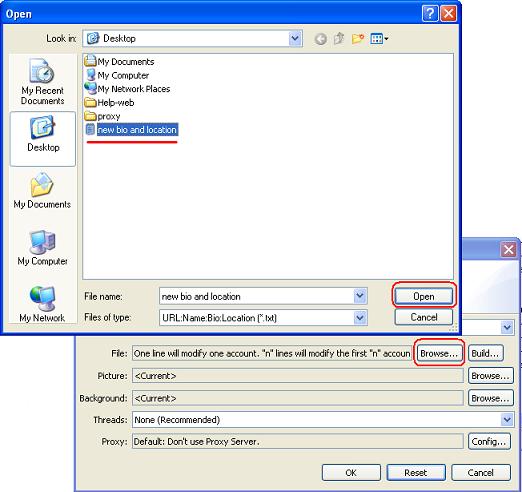Select My Recent Documents in places bar
The width and height of the screenshot is (522, 492).
43,82
